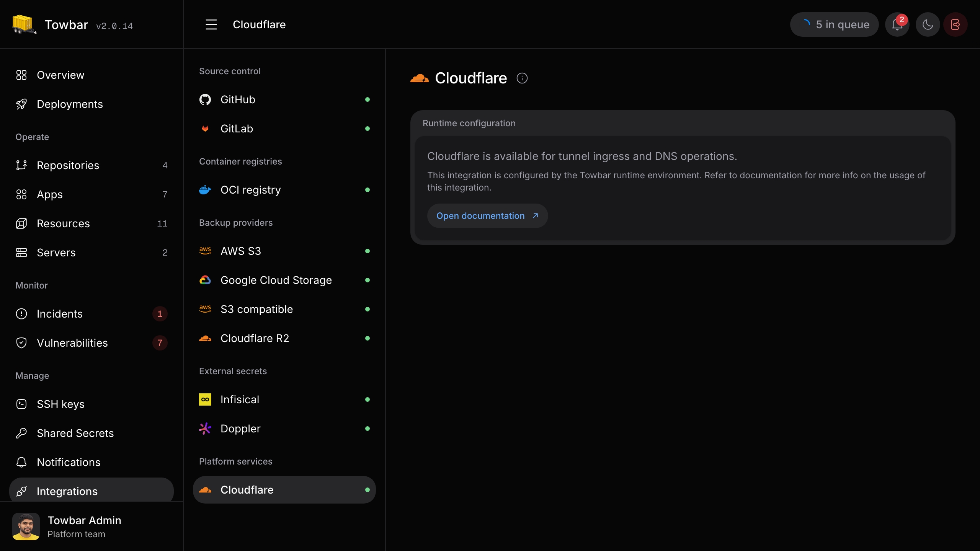Image resolution: width=980 pixels, height=551 pixels.
Task: Click the Doppler star icon
Action: click(x=205, y=429)
